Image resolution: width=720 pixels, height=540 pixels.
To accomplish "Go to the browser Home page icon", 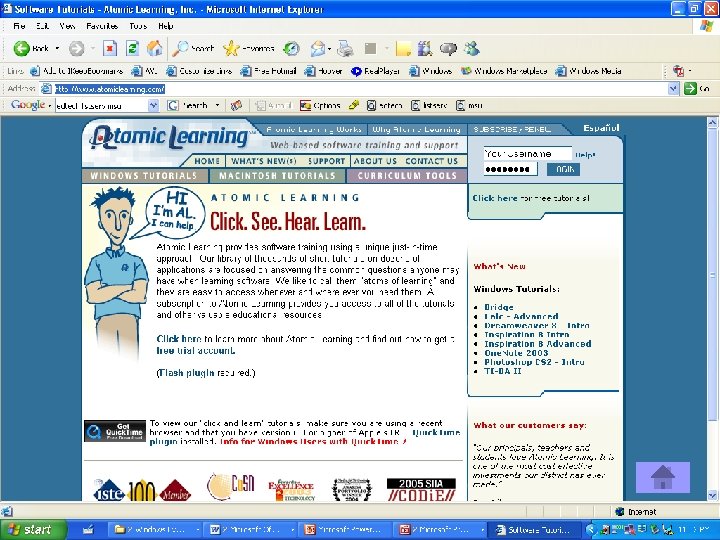I will (x=155, y=48).
